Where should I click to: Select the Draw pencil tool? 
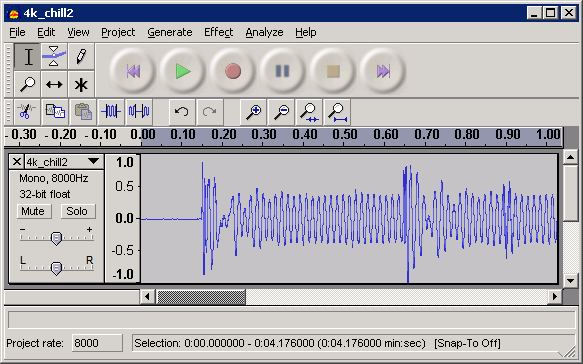[x=81, y=57]
